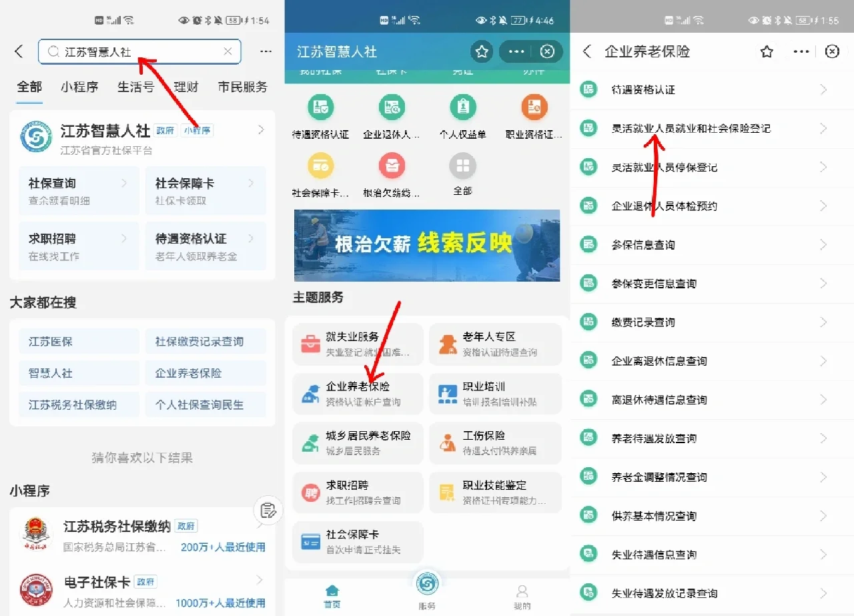
Task: Clear the search box with the X icon
Action: pyautogui.click(x=228, y=51)
